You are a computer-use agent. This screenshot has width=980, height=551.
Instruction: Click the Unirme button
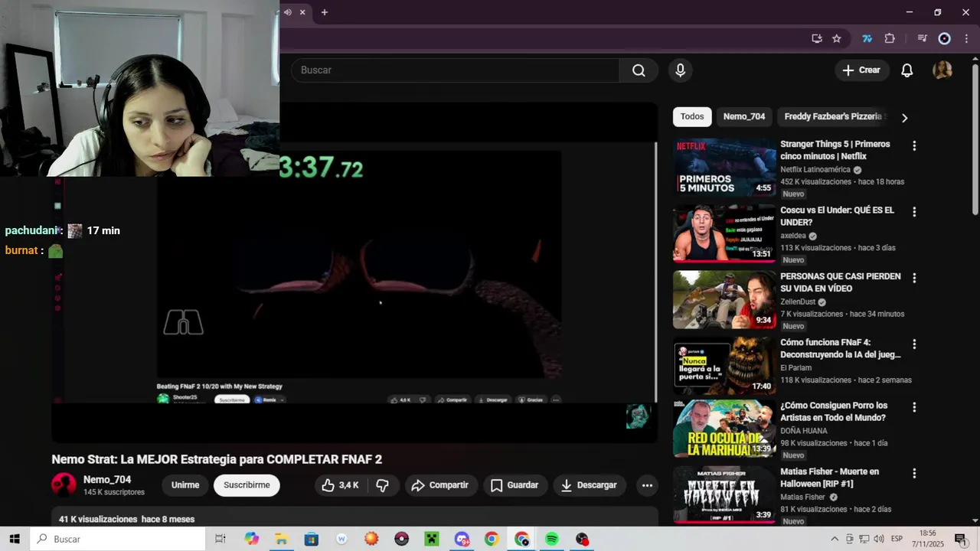click(185, 485)
